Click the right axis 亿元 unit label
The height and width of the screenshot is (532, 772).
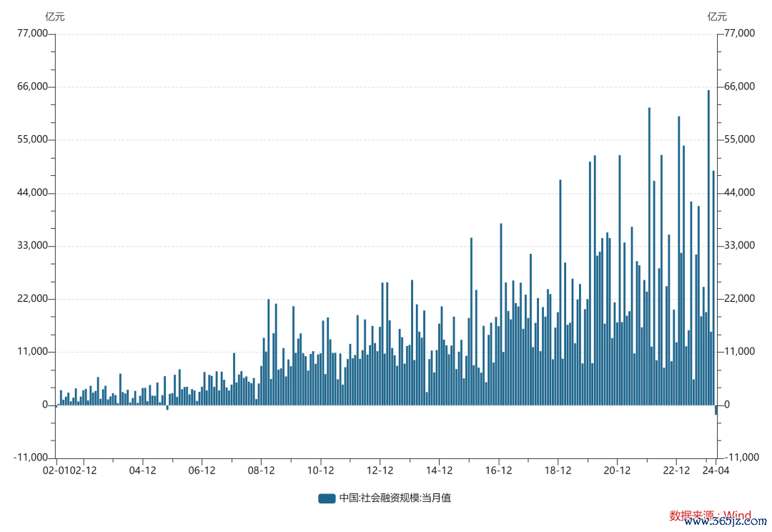(x=717, y=16)
